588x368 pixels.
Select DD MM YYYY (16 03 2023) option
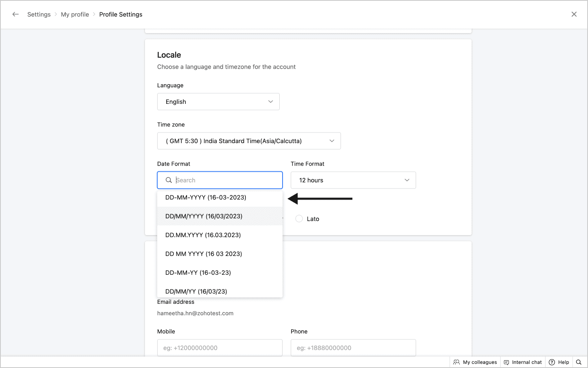pyautogui.click(x=204, y=254)
